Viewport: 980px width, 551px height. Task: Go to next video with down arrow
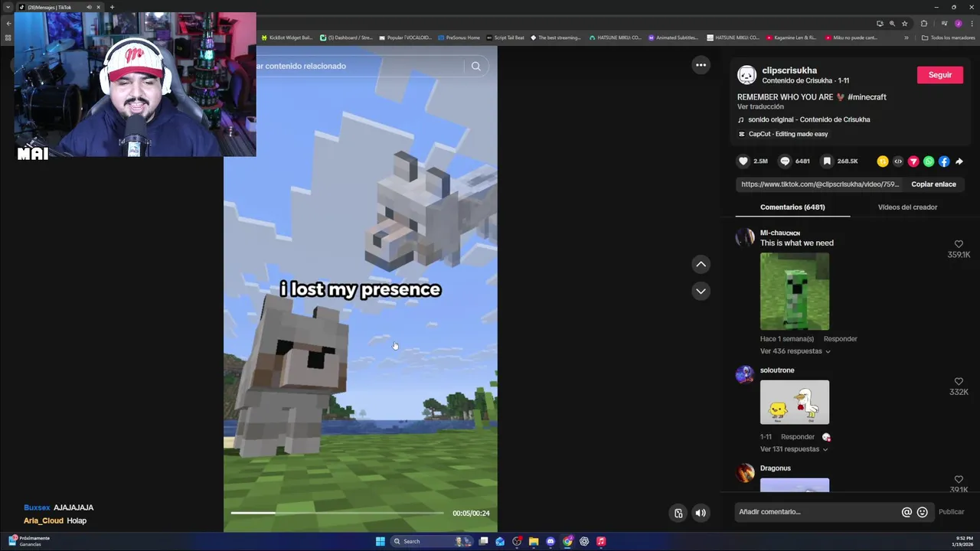[701, 291]
